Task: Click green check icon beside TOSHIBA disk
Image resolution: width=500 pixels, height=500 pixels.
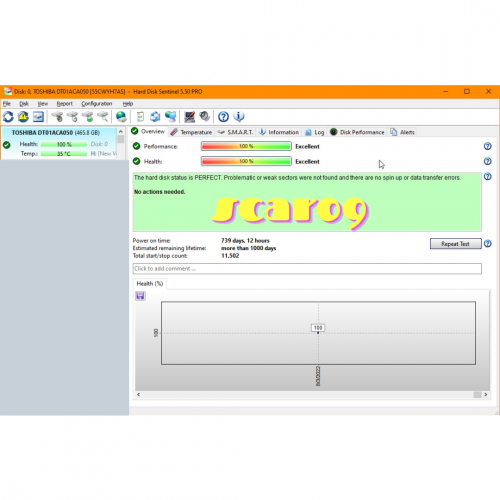Action: tap(7, 145)
